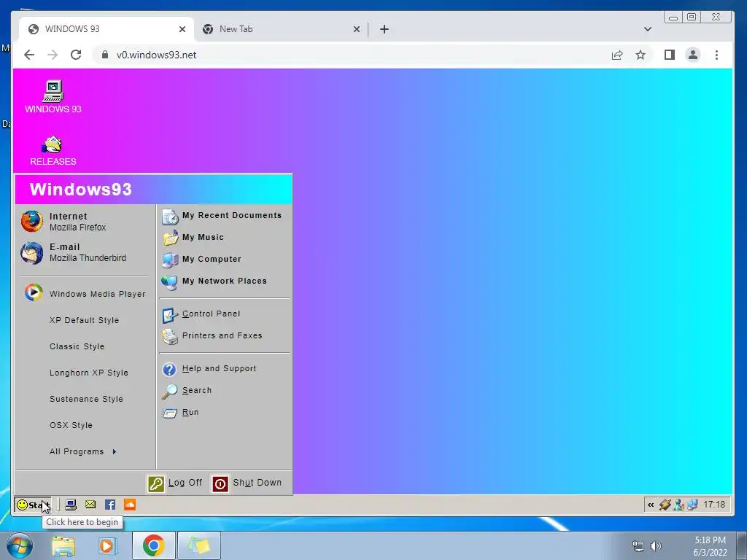This screenshot has width=747, height=560.
Task: Click the Log Off button
Action: [175, 483]
